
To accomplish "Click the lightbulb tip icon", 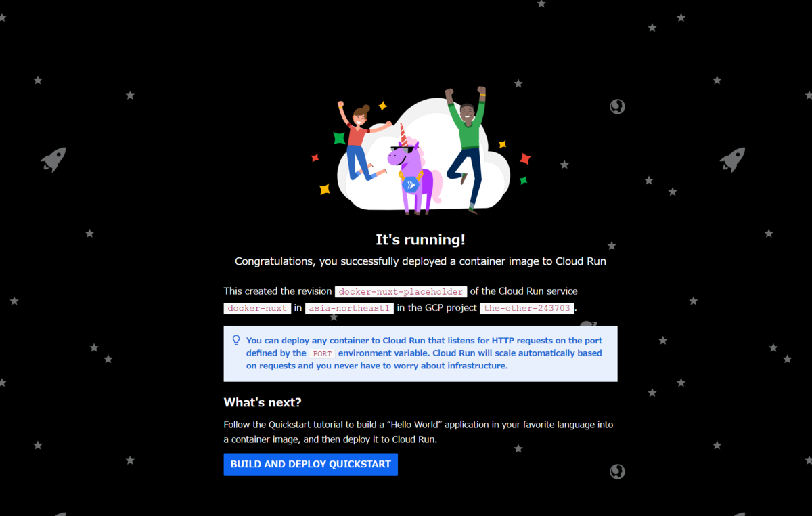I will click(236, 341).
